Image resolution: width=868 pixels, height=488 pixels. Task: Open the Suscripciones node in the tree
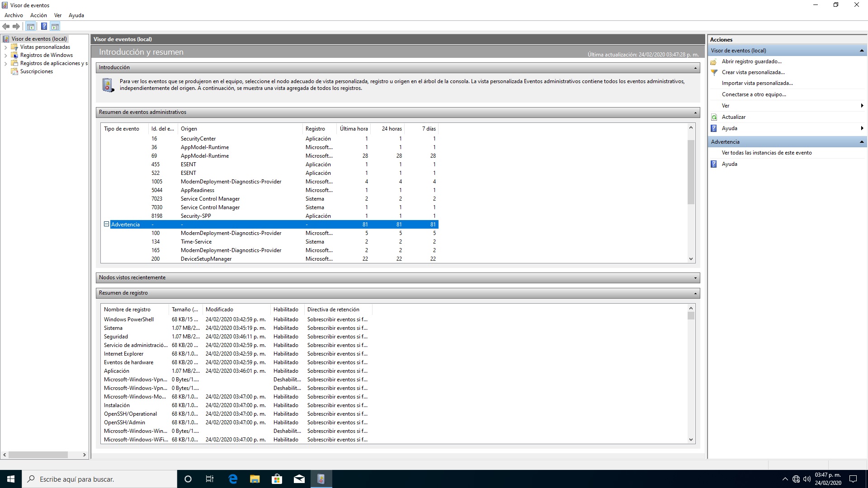(36, 71)
